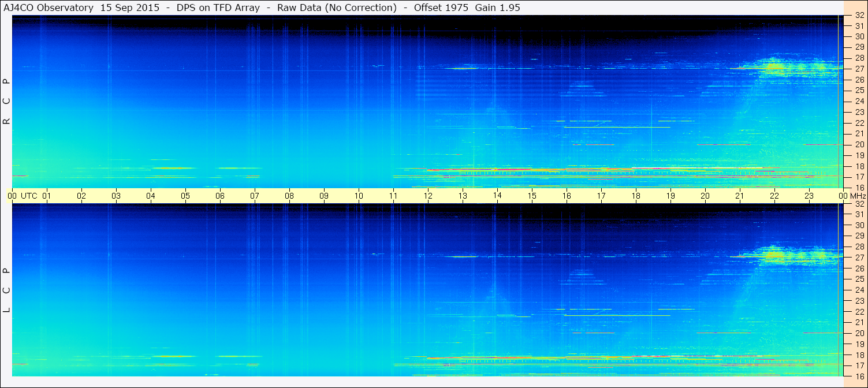
Task: Click the 20 MHz tick of RCP panel
Action: tap(859, 144)
